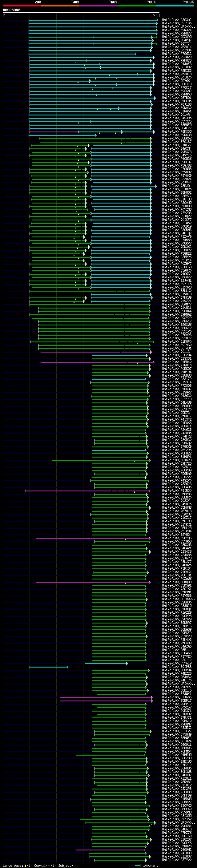Select the UniRef100_B9I9G0 label
197x868 pixels.
(177, 345)
